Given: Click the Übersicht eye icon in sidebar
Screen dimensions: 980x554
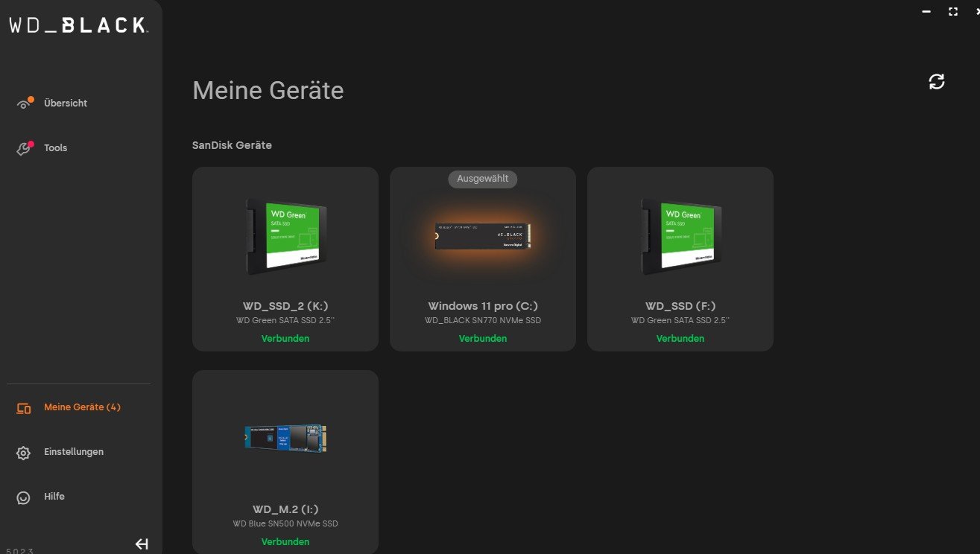Looking at the screenshot, I should tap(25, 104).
